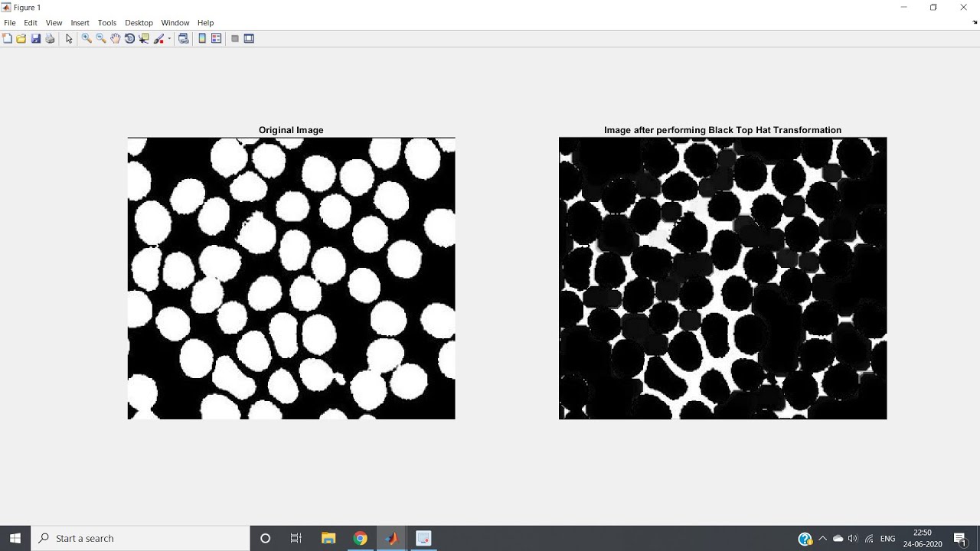
Task: Click the 'Image after performing Black Top Hat Transformation' title
Action: point(723,130)
